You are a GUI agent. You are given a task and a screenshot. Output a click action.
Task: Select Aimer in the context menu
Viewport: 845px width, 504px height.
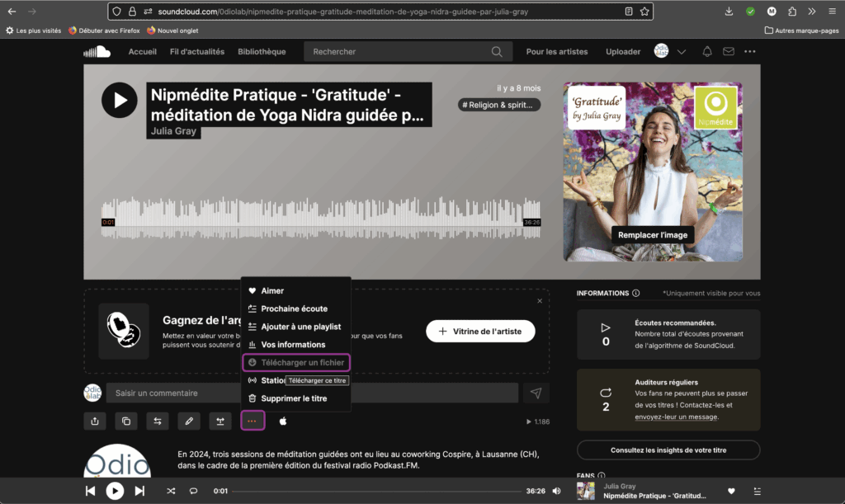pyautogui.click(x=296, y=290)
